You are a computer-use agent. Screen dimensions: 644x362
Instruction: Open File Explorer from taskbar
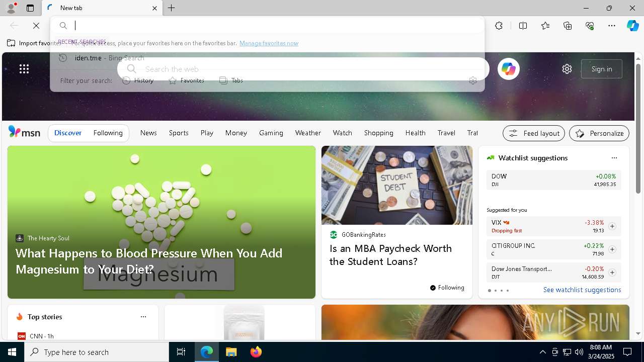click(231, 352)
